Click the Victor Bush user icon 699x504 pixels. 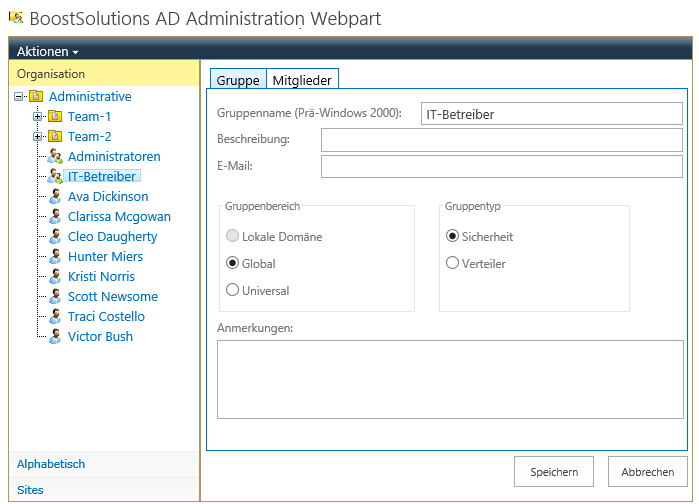(55, 336)
